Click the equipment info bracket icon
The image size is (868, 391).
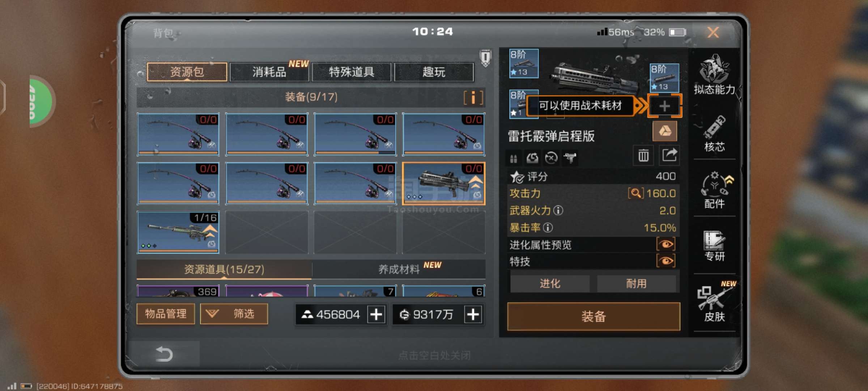(473, 97)
